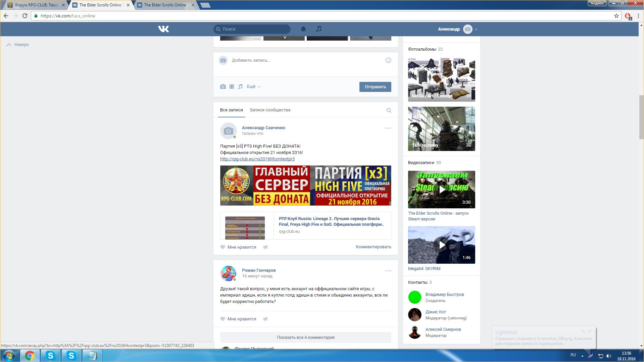Click Opera extension icon in toolbar
Image resolution: width=644 pixels, height=362 pixels.
pos(628,16)
